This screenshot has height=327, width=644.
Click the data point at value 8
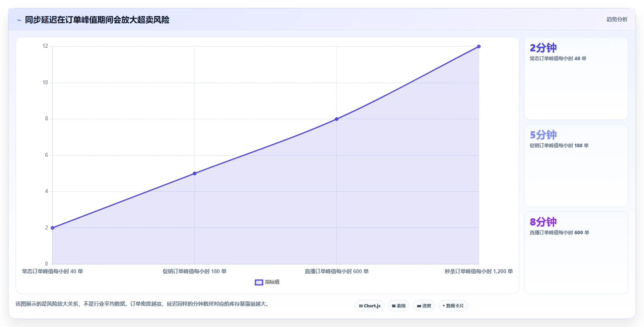(337, 119)
